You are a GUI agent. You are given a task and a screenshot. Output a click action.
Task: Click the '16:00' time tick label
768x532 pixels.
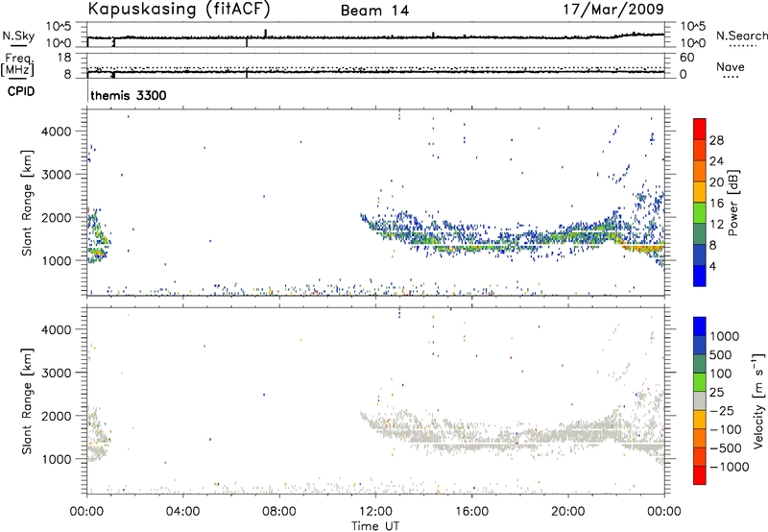click(471, 512)
